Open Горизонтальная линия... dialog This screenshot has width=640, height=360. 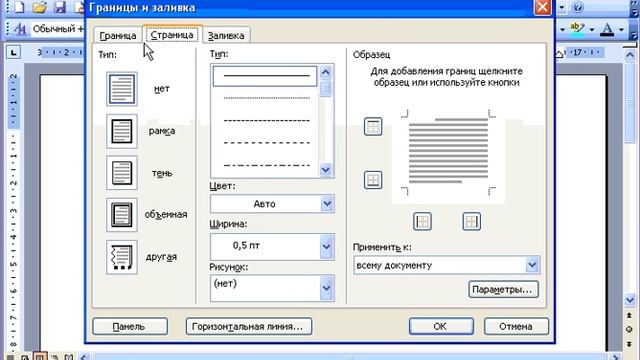pyautogui.click(x=249, y=327)
